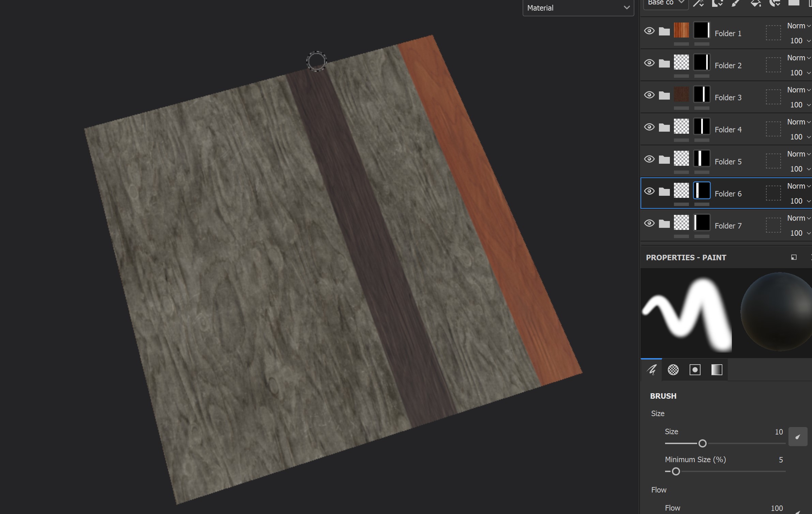Add a fill layer with bucket icon
Viewport: 812px width, 514px height.
pyautogui.click(x=755, y=3)
